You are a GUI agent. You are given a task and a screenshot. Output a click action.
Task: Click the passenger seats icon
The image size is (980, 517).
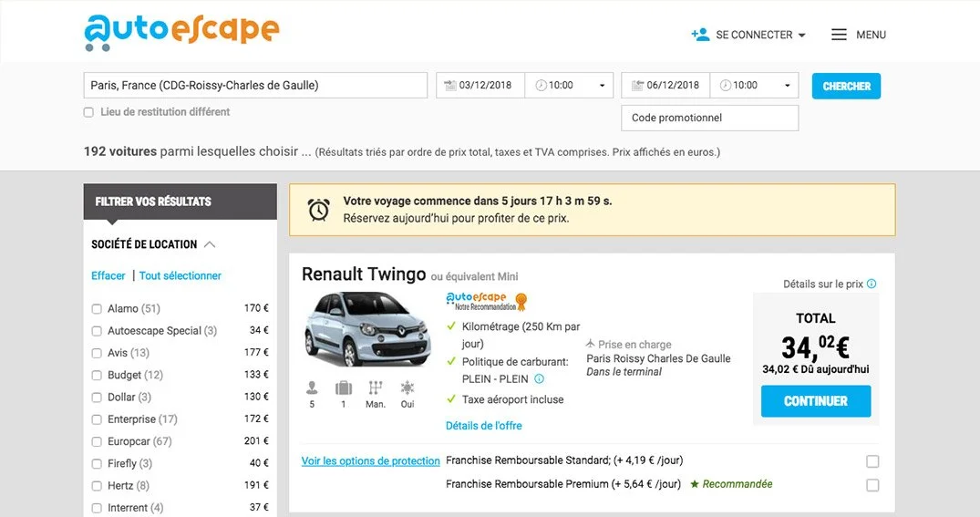point(312,388)
